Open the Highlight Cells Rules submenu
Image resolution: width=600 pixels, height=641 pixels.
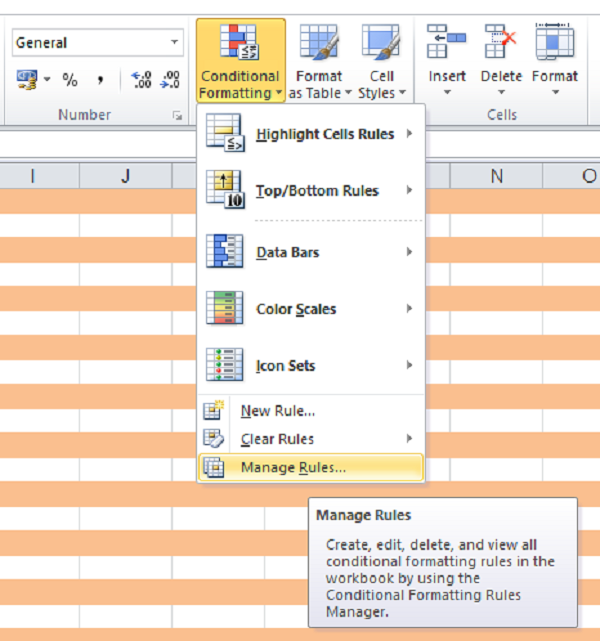point(311,134)
